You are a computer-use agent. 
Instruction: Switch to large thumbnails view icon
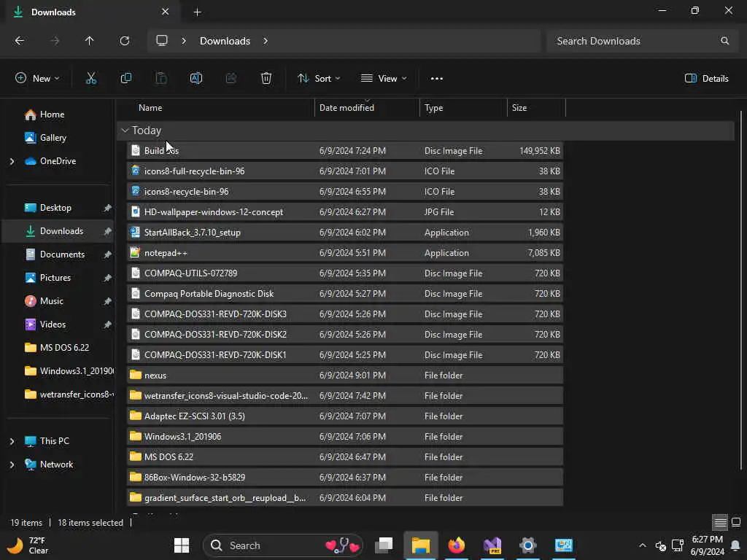pos(736,522)
